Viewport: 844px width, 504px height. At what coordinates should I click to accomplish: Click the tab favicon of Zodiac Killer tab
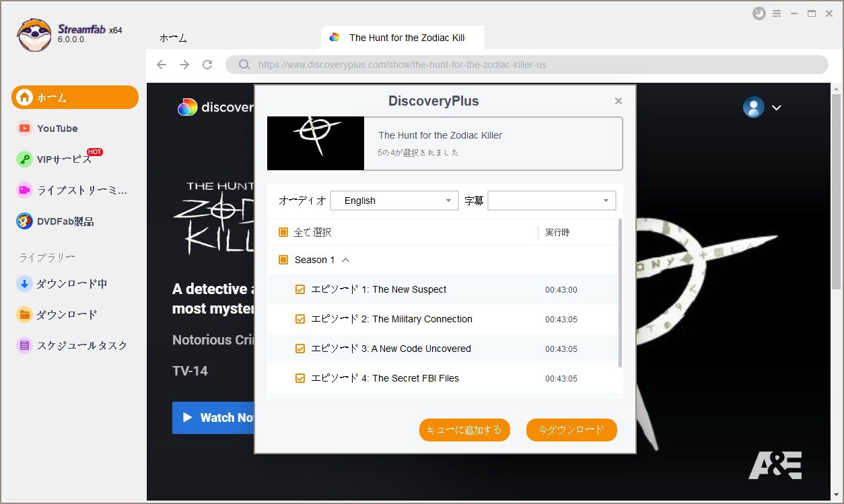tap(335, 38)
